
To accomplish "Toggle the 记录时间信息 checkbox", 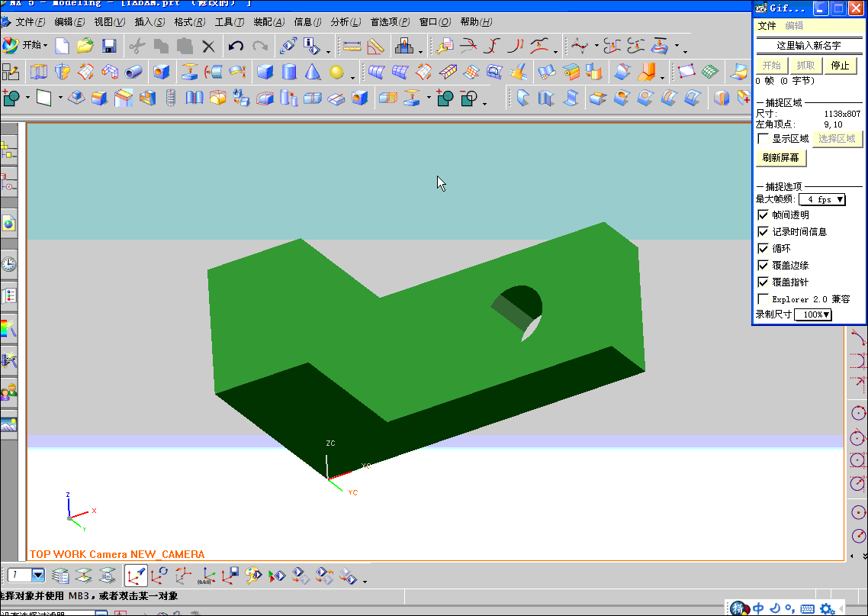I will pos(763,231).
